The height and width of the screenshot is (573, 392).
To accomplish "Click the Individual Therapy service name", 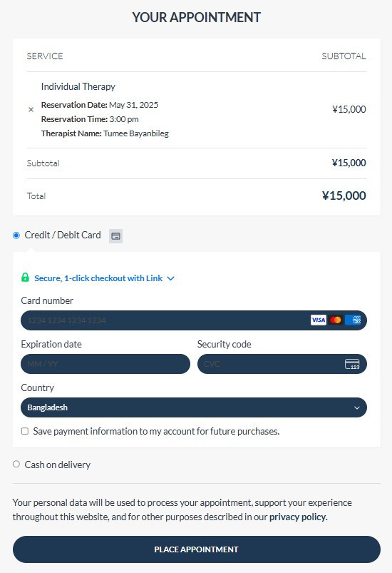I will click(x=78, y=86).
